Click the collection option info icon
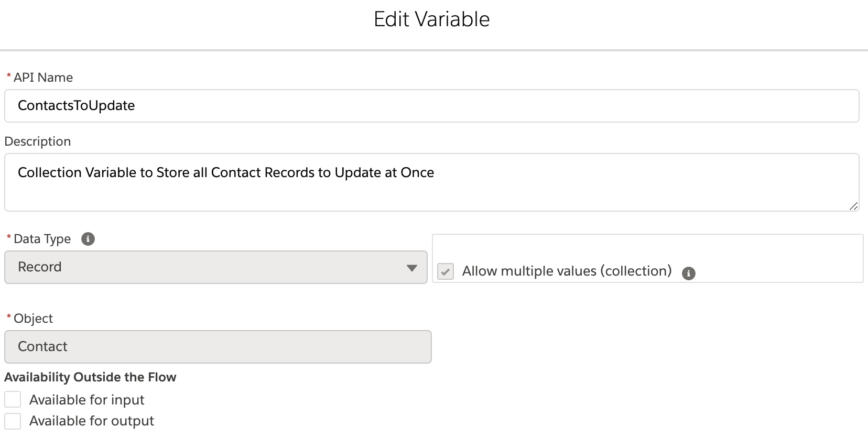This screenshot has height=438, width=868. 688,273
